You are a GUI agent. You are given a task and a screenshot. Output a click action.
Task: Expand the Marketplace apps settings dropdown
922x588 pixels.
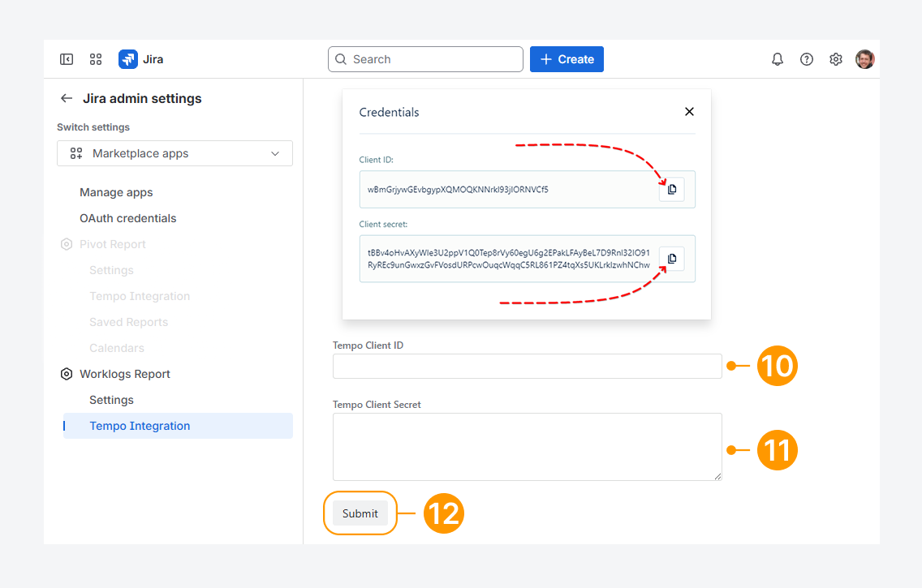(174, 153)
